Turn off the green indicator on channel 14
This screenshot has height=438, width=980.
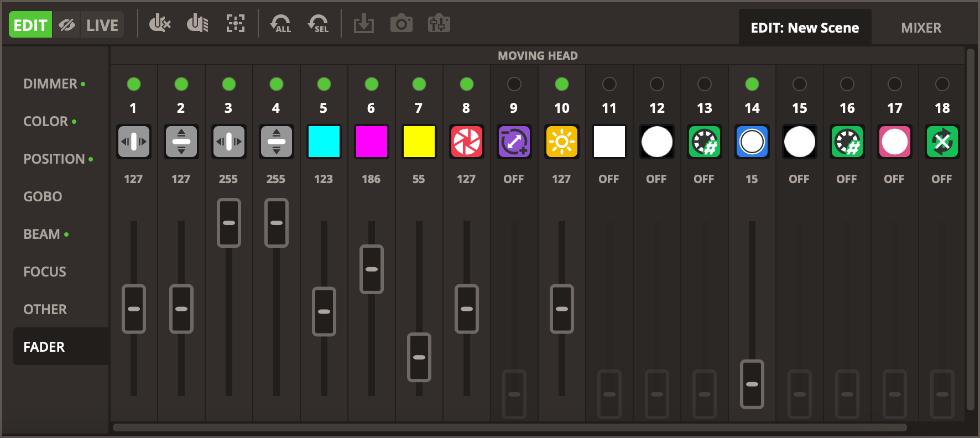[x=752, y=84]
